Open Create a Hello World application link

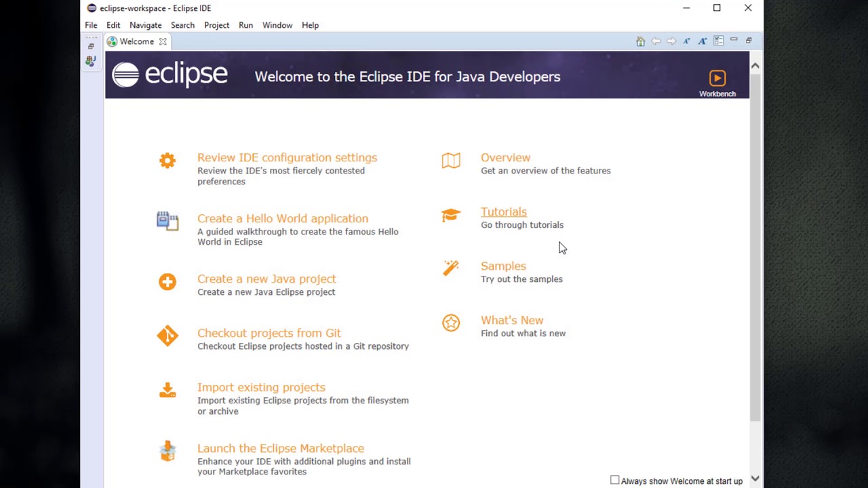[x=283, y=218]
